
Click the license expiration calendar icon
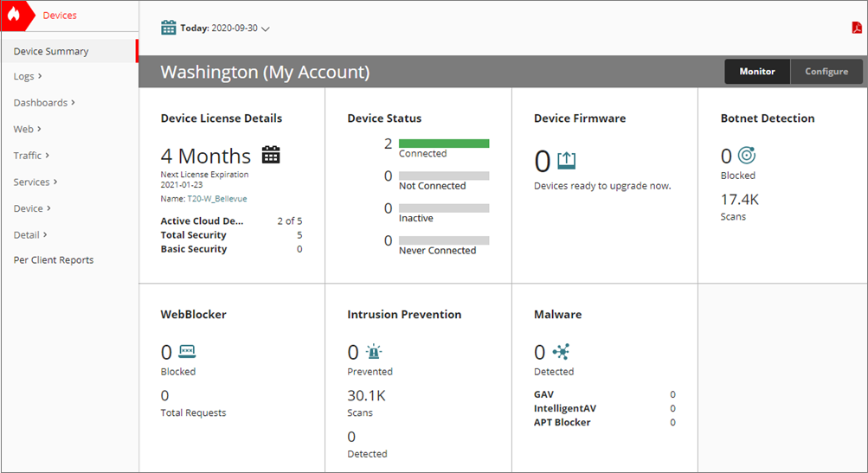pyautogui.click(x=271, y=154)
